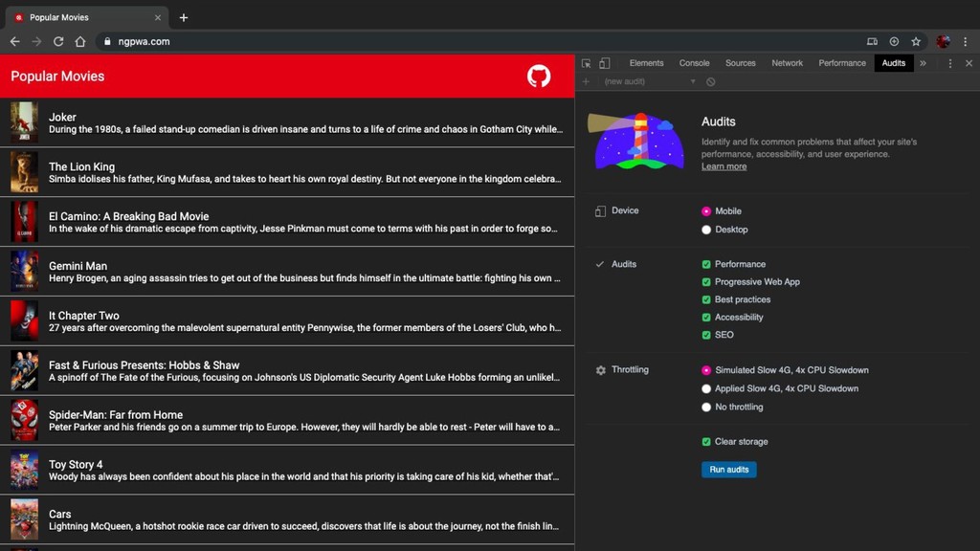Switch to the Elements tab
Image resolution: width=980 pixels, height=551 pixels.
tap(646, 63)
